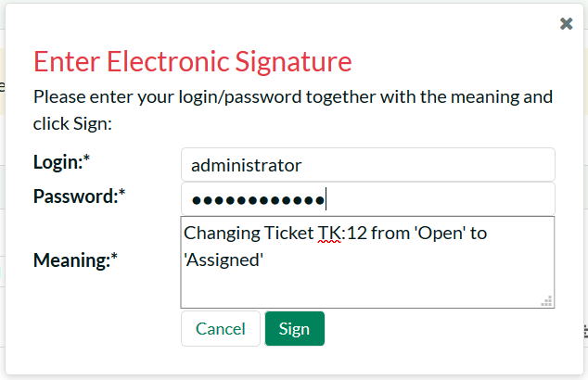
Task: Click the 'Password:*' field label
Action: pyautogui.click(x=79, y=196)
